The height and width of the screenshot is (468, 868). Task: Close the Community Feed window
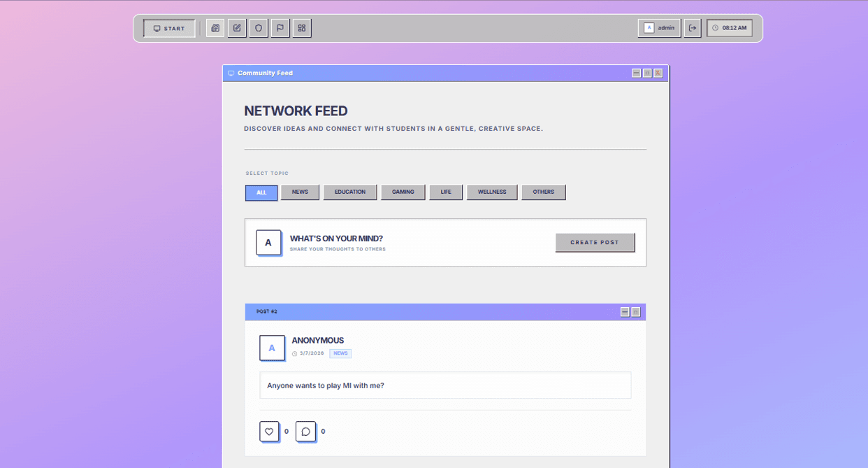coord(658,73)
